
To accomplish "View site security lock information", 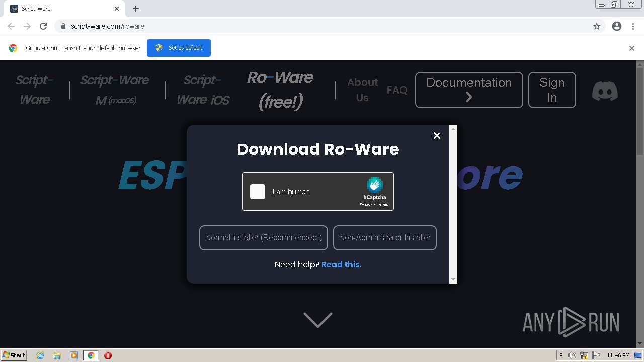I will (63, 26).
